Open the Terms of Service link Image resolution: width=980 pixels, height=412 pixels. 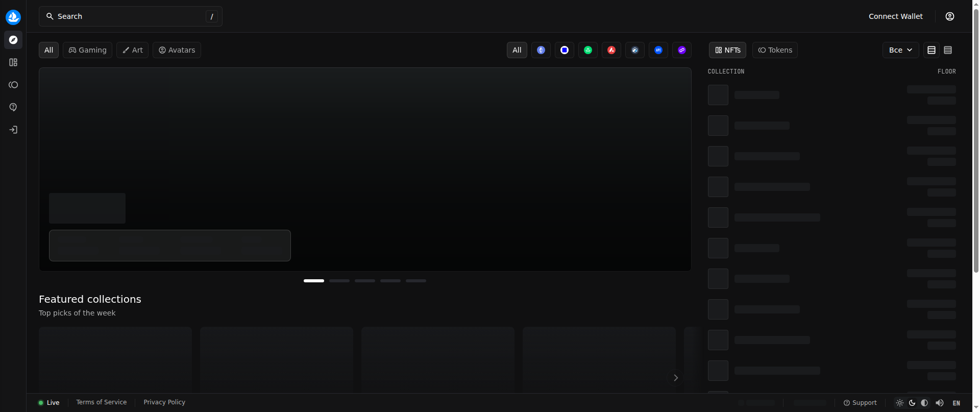(x=102, y=402)
